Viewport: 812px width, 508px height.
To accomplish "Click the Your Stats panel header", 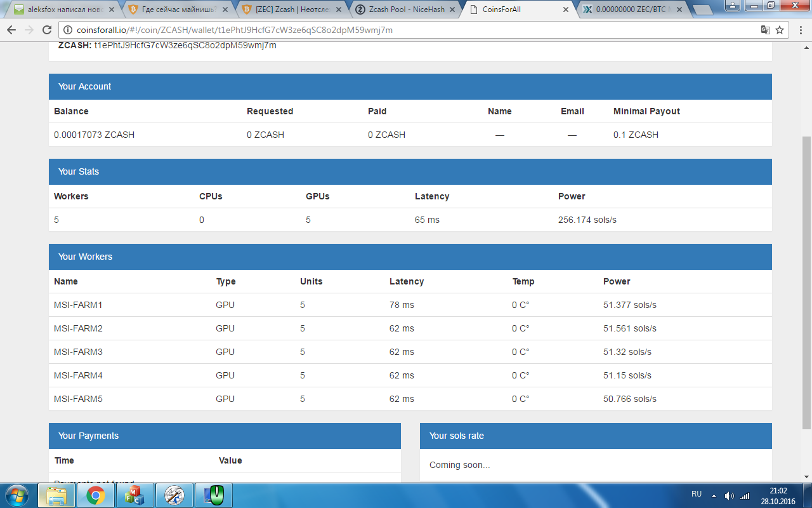I will (x=410, y=171).
